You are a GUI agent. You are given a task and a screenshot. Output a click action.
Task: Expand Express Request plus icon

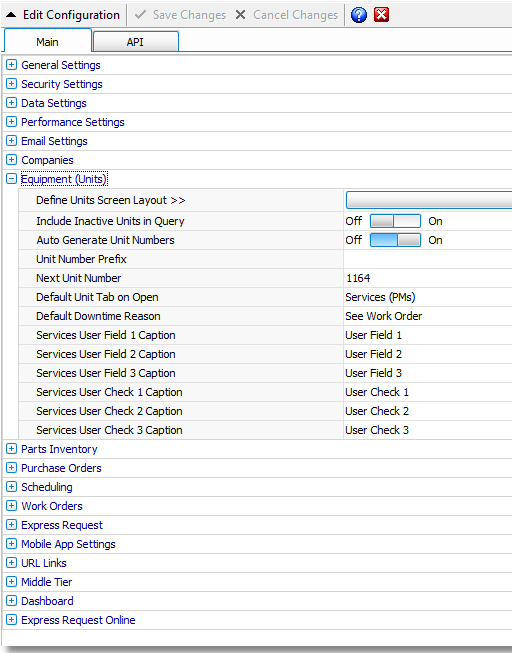12,525
